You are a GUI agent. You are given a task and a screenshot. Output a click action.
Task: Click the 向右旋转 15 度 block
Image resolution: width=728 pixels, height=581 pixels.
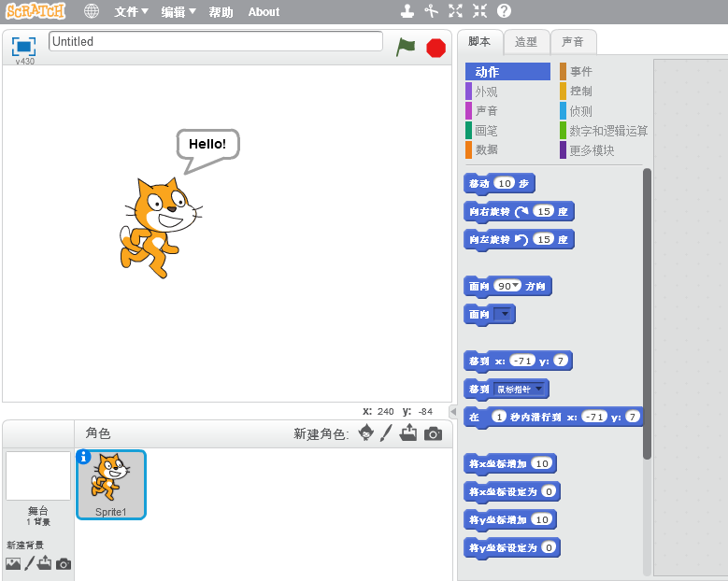click(x=519, y=212)
